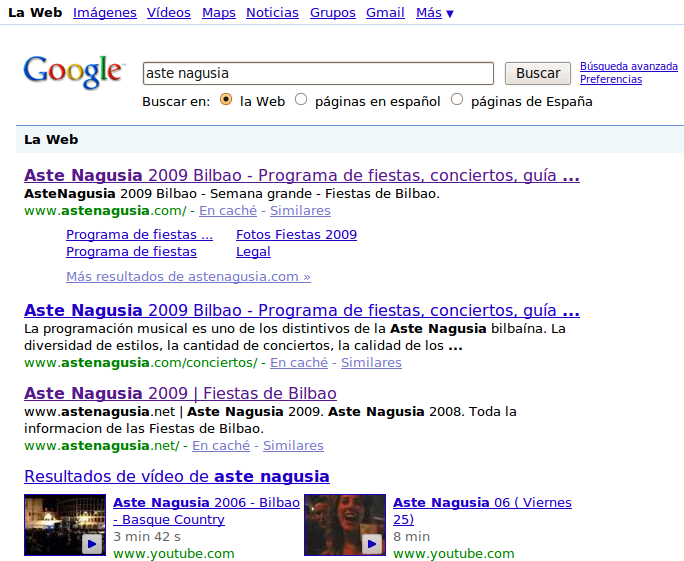Viewport: 684px width, 561px height.
Task: Open 'Resultados de vídeo de aste nagusia'
Action: (177, 476)
